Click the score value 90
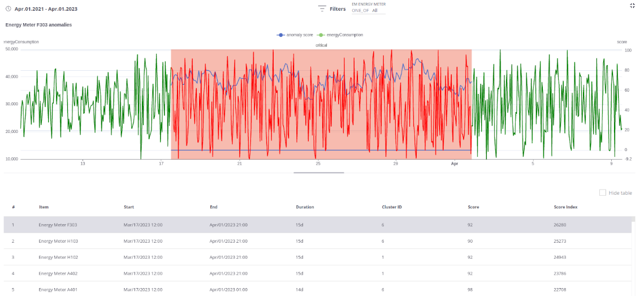644x296 pixels. tap(470, 241)
